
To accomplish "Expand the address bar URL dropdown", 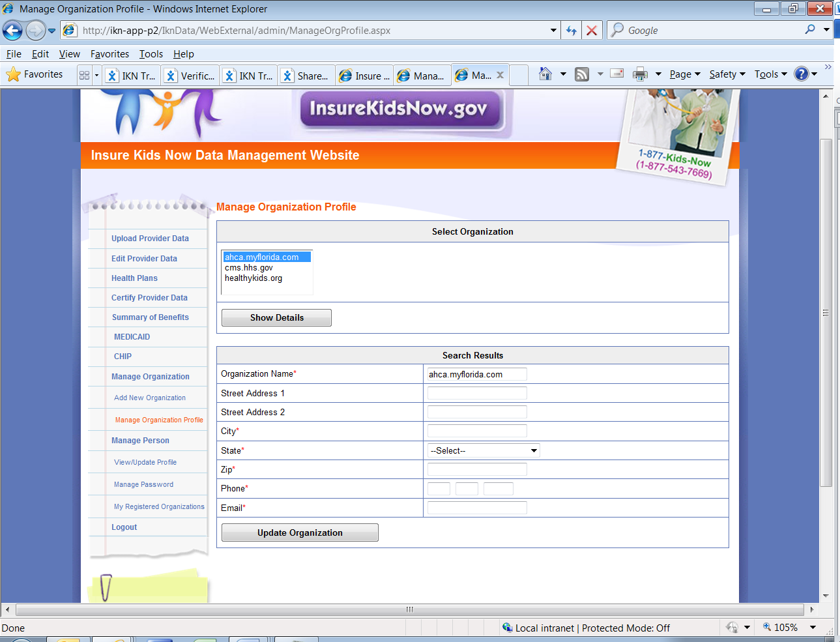I will click(553, 31).
